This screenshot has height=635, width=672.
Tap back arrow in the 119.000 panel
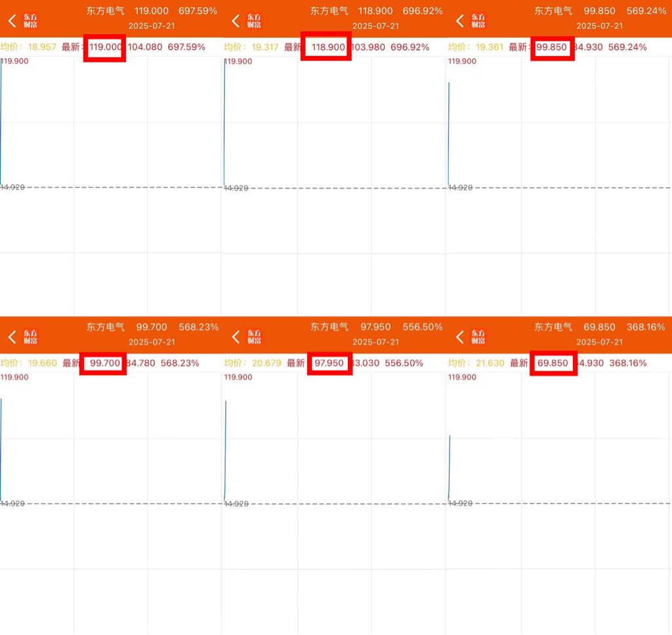point(12,20)
